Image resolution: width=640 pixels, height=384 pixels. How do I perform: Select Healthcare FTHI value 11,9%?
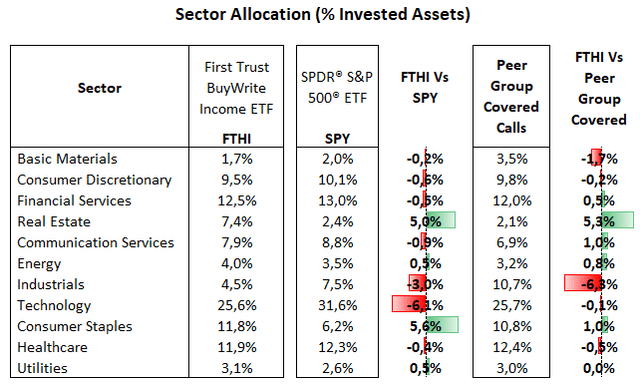237,347
